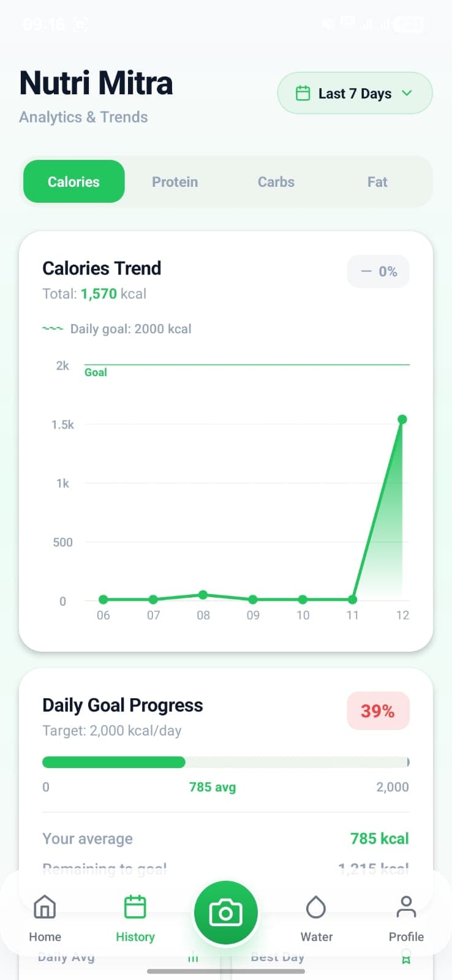The width and height of the screenshot is (452, 980).
Task: Tap the goal line legend marker
Action: pyautogui.click(x=53, y=328)
